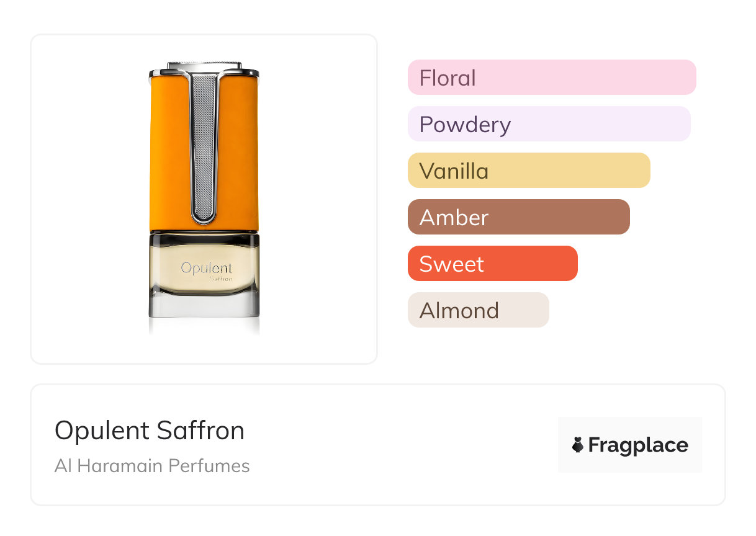The width and height of the screenshot is (756, 536).
Task: Select the Powdery accord bar
Action: point(549,124)
